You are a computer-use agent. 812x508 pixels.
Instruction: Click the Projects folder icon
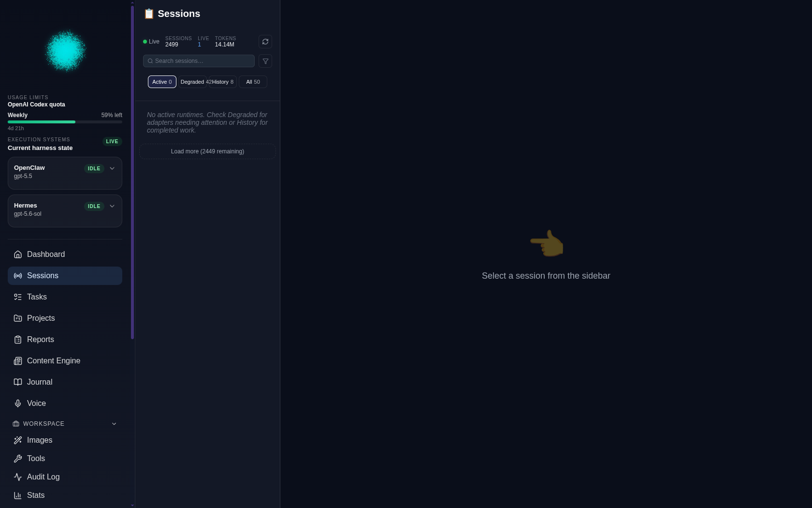click(x=18, y=318)
